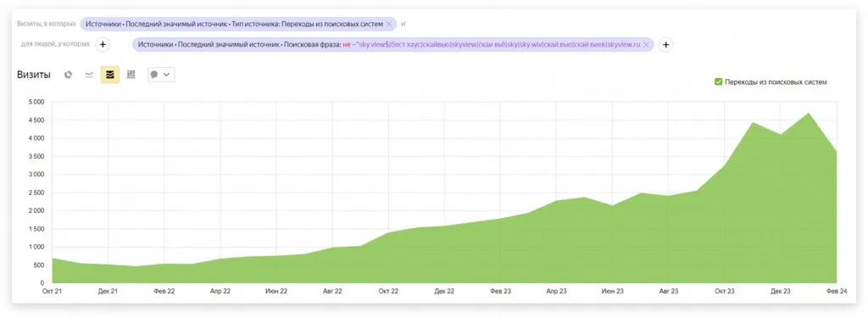Click the Апр 23 axis label
The image size is (868, 318).
click(x=556, y=291)
